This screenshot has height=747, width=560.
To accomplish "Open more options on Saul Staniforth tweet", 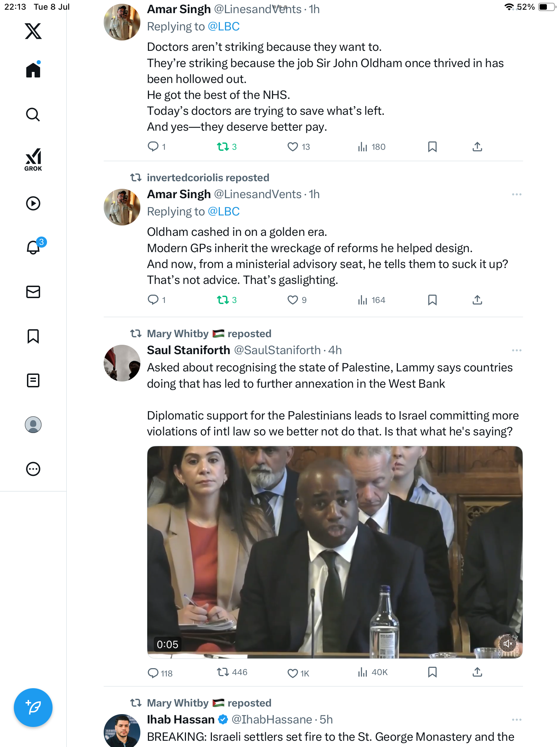I will pos(517,350).
